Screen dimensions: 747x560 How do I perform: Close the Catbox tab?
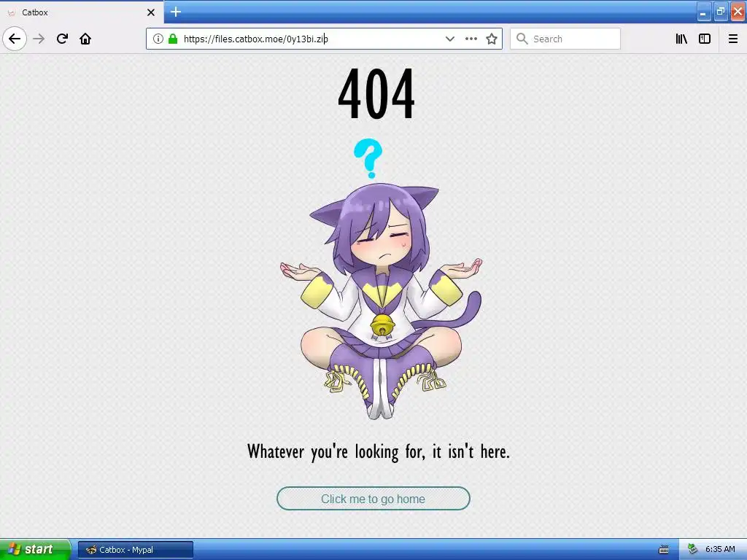pos(150,12)
